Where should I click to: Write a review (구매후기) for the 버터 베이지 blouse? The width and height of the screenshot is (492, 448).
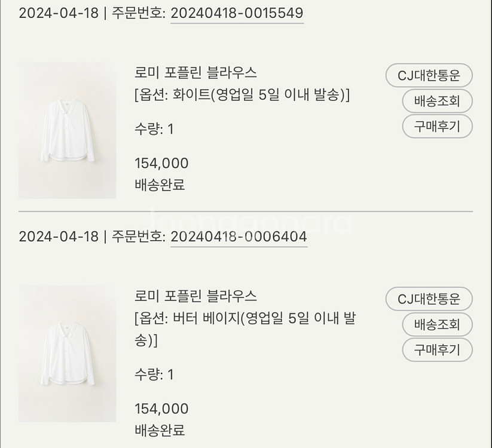tap(436, 350)
